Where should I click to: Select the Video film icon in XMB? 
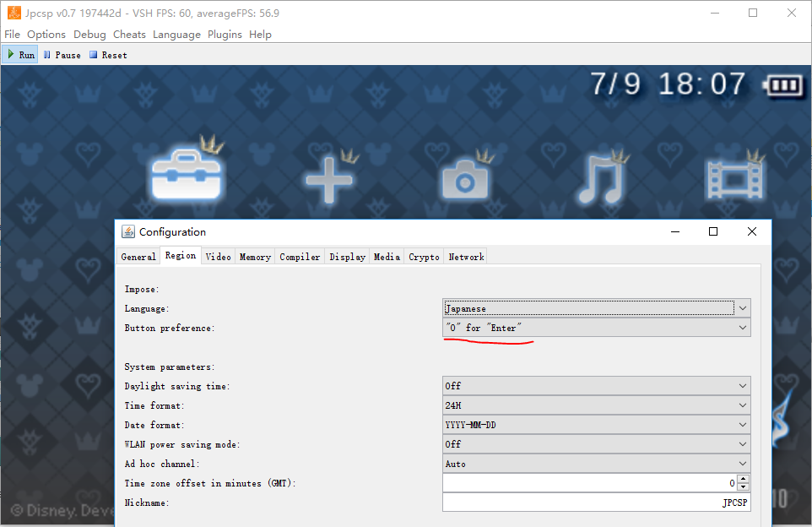click(x=735, y=179)
